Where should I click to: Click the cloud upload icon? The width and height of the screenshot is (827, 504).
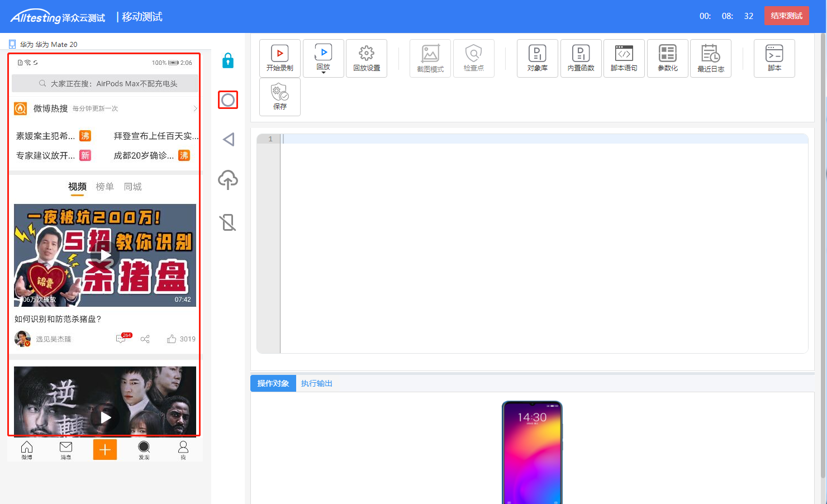(228, 179)
